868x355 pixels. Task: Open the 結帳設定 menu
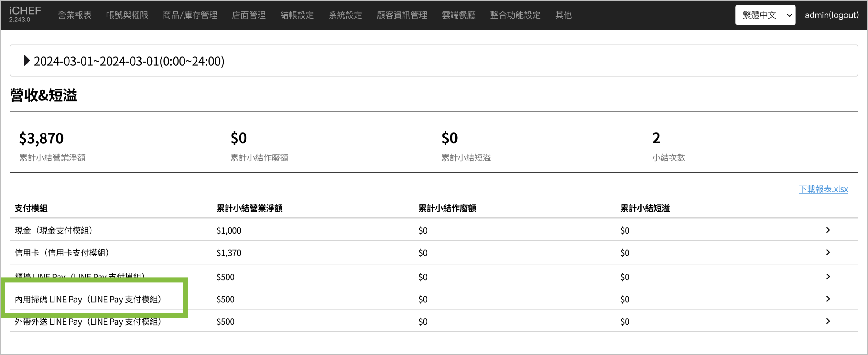pyautogui.click(x=297, y=15)
